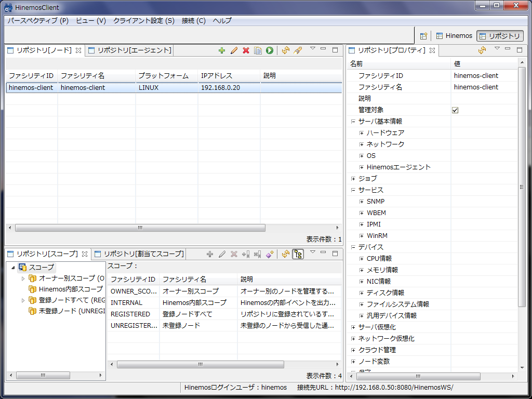Sort node table by IPアドレス column
The width and height of the screenshot is (532, 399).
click(x=229, y=76)
